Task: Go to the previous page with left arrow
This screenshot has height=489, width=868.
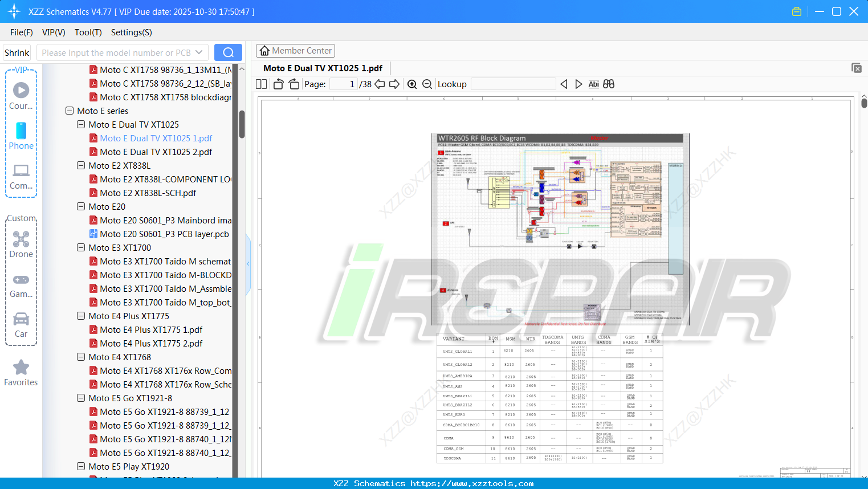Action: point(380,84)
